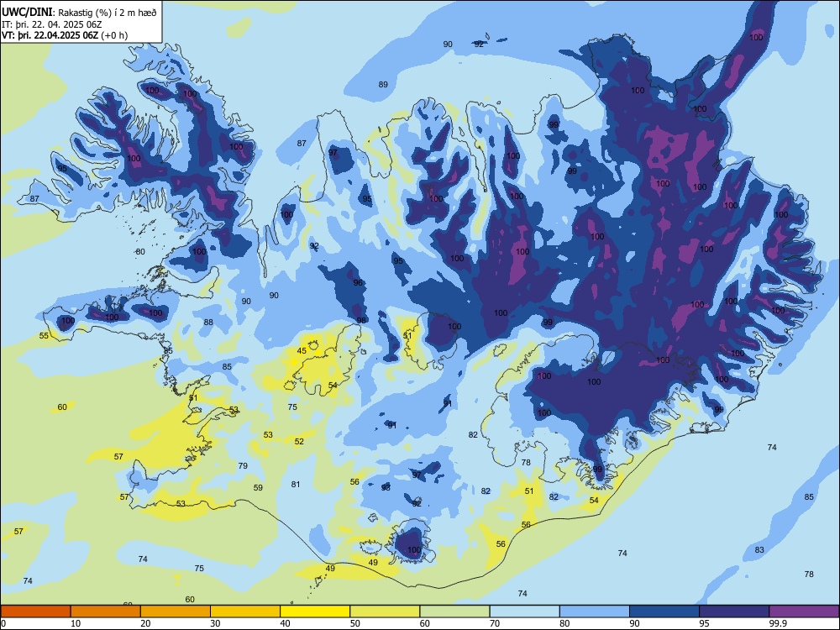This screenshot has height=630, width=840.
Task: Select the navy 95–99.9 legend swatch
Action: pos(734,612)
